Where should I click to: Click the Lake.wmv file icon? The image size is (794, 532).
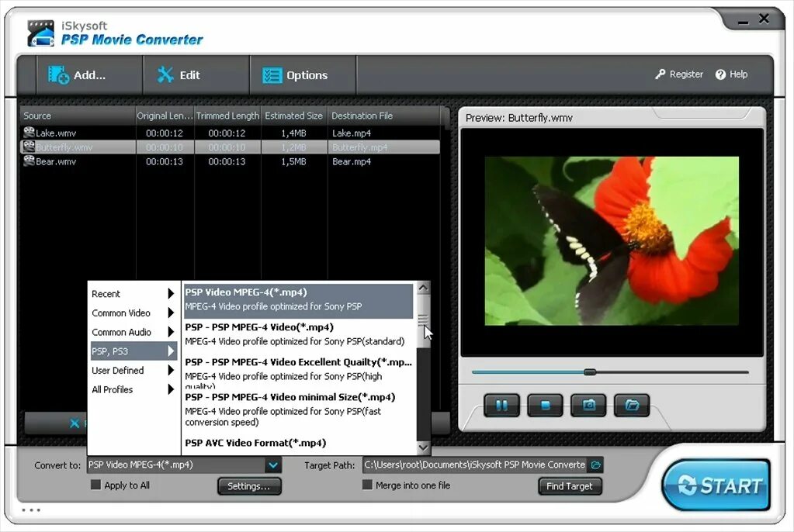pos(29,133)
